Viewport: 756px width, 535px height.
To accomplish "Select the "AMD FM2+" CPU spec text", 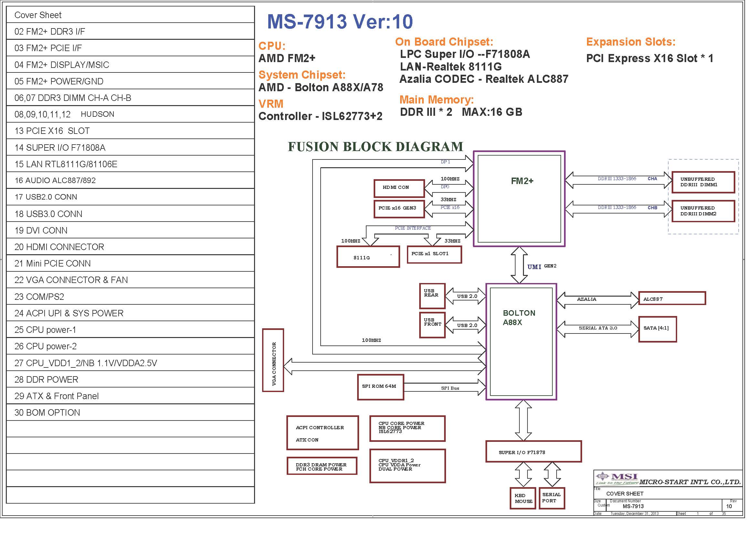I will pos(287,58).
